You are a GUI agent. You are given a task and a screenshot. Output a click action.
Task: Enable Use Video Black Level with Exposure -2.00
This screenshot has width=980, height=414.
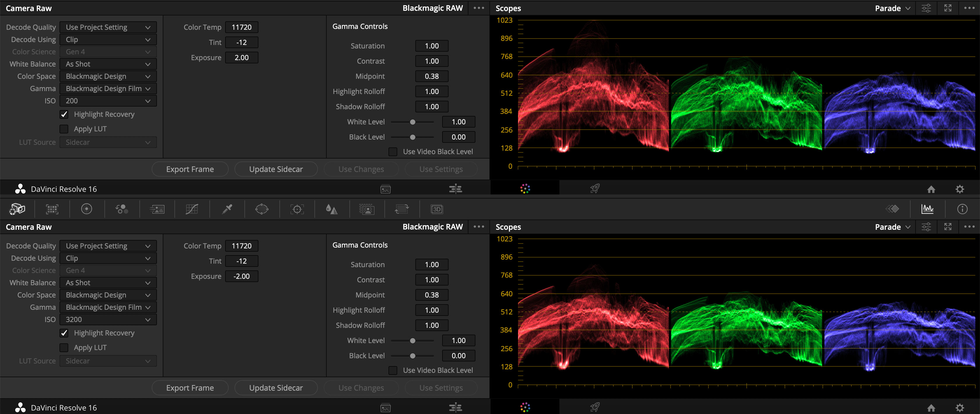(x=393, y=370)
